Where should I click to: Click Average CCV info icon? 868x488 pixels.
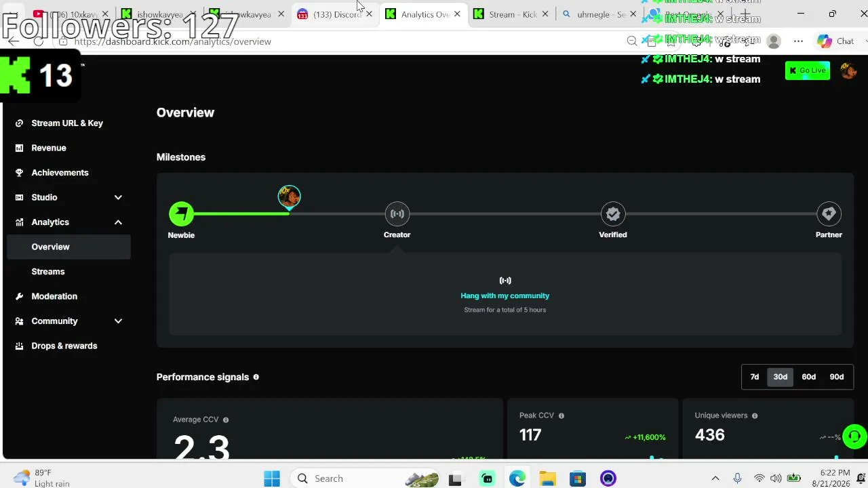226,420
